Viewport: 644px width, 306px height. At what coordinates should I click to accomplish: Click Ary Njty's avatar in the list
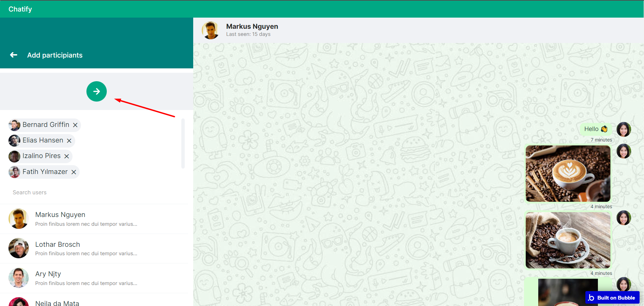pyautogui.click(x=19, y=278)
